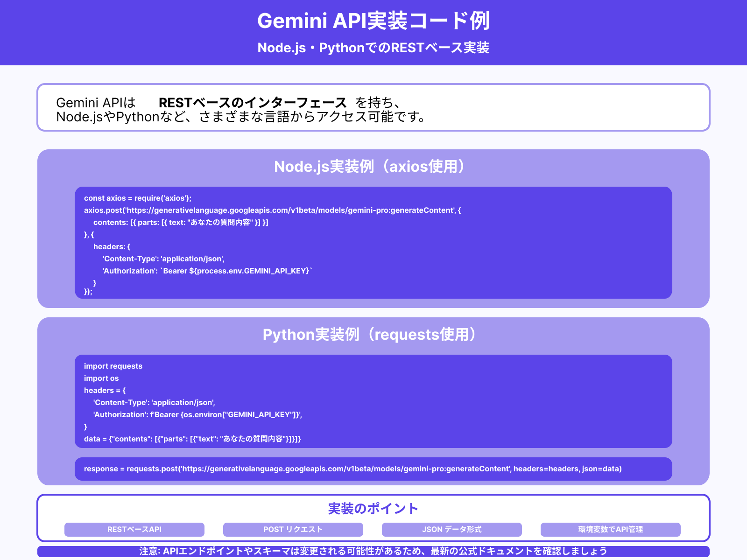Click the requests.post response line

[x=353, y=469]
